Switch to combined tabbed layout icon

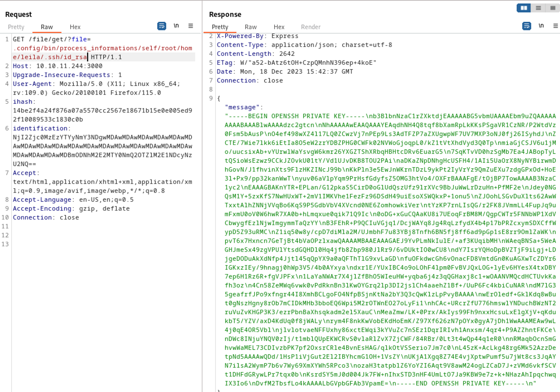(553, 8)
